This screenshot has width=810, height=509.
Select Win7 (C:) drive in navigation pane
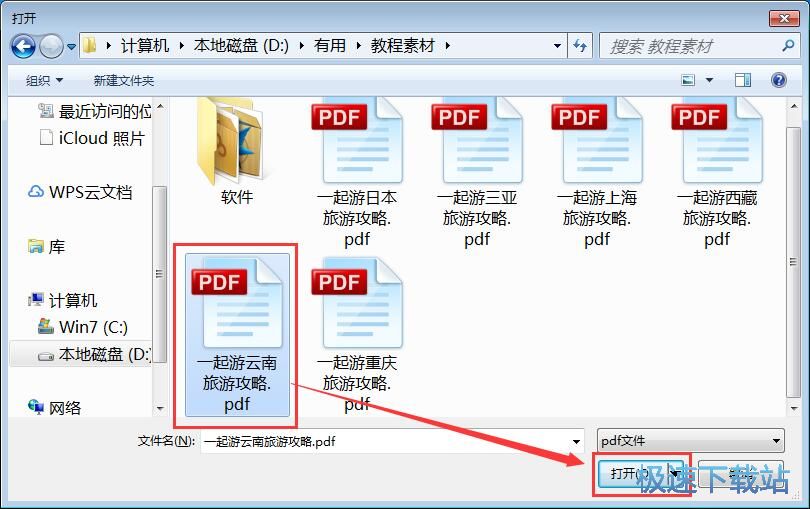[x=83, y=327]
